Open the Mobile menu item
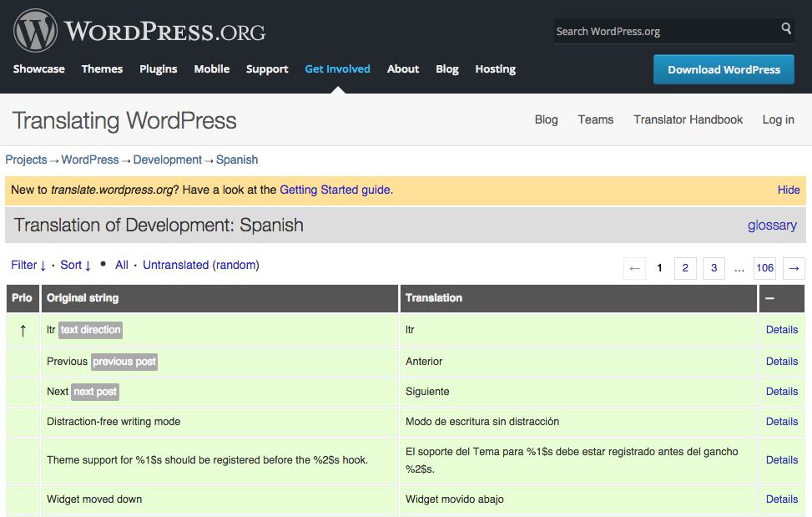This screenshot has height=517, width=812. pyautogui.click(x=212, y=68)
